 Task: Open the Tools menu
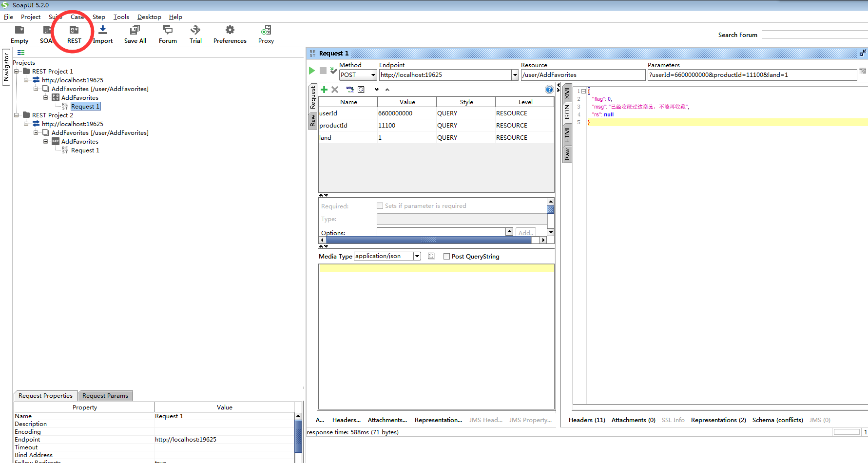[121, 17]
